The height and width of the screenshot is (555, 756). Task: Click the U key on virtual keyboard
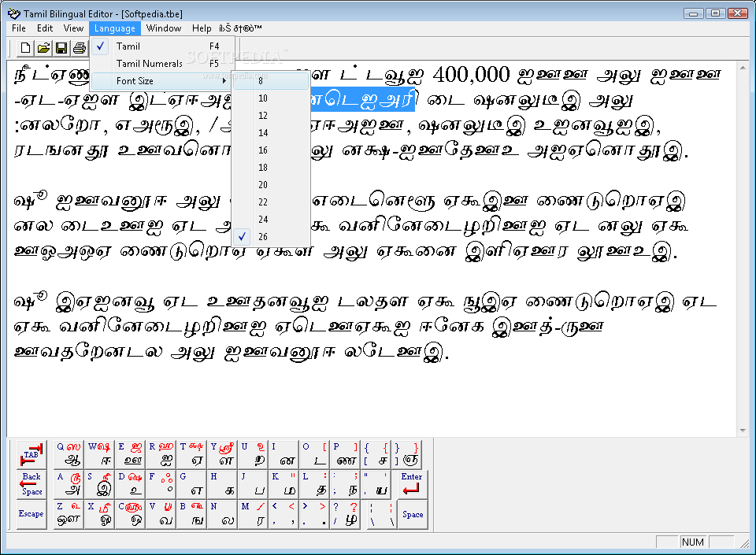[x=253, y=453]
